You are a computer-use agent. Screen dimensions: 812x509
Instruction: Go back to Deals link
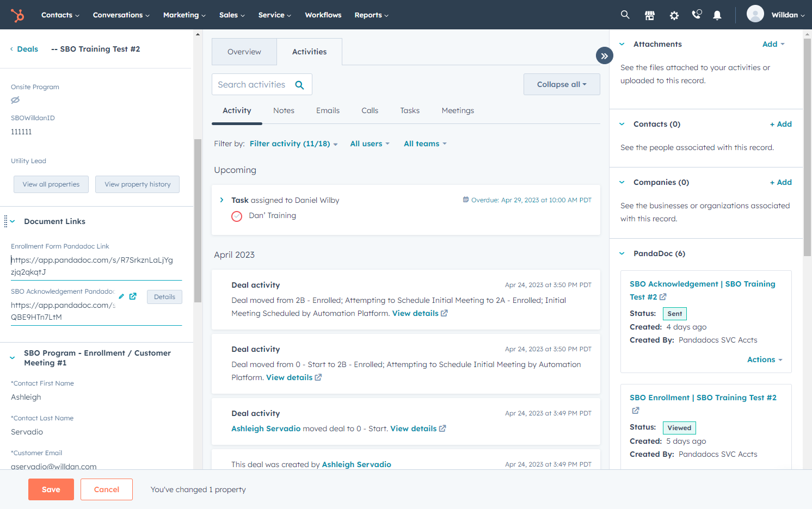point(24,49)
